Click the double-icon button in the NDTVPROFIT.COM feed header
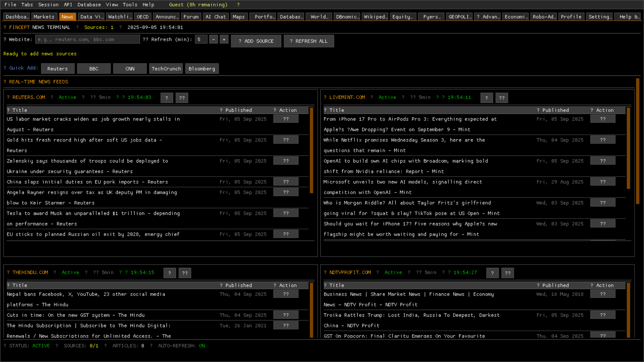 click(x=507, y=273)
